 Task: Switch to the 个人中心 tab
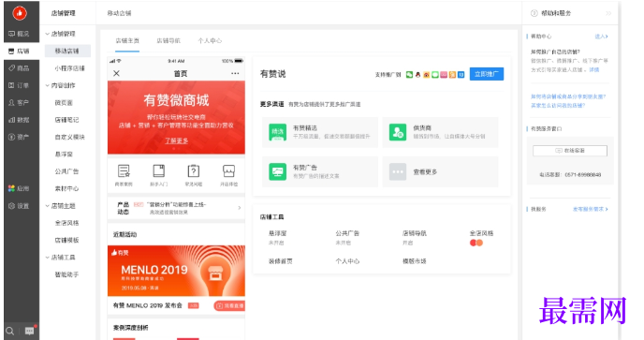[210, 40]
